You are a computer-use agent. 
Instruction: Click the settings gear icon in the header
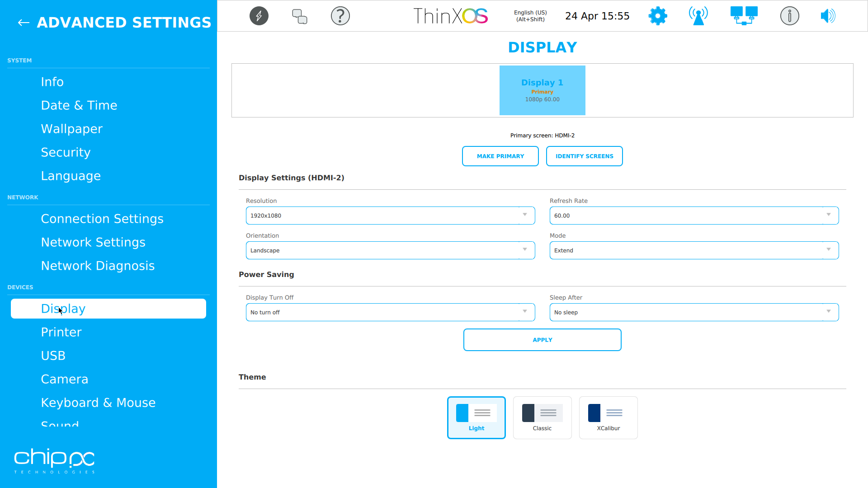click(x=657, y=15)
